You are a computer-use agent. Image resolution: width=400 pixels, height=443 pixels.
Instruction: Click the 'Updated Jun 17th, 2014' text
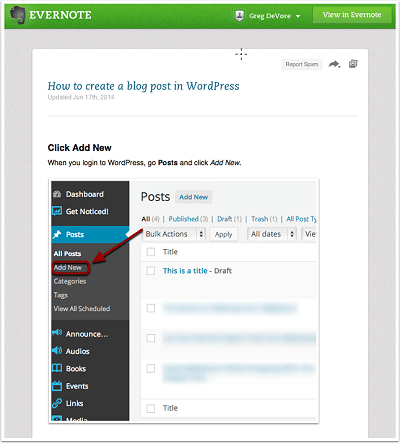[81, 97]
